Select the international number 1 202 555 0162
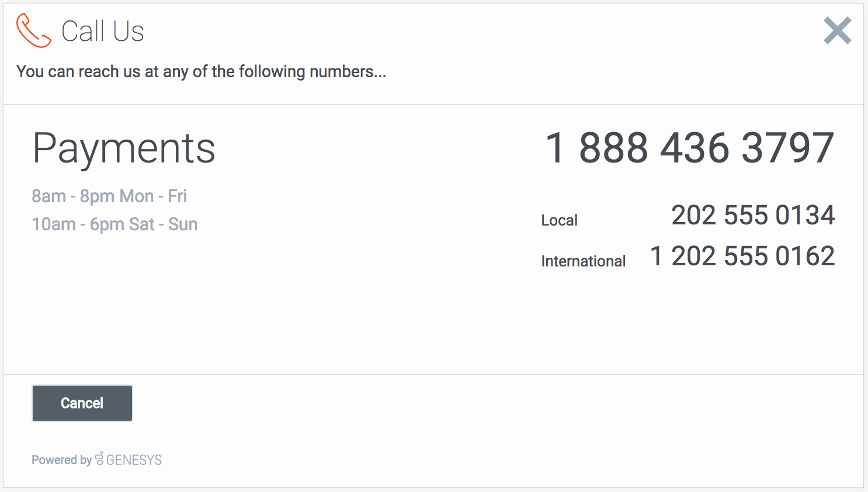 coord(742,257)
